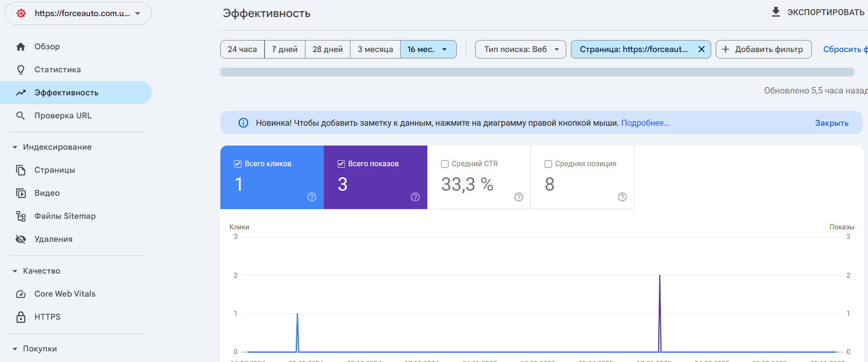The image size is (868, 362).
Task: Open Core Web Vitals gauge icon
Action: (x=21, y=294)
